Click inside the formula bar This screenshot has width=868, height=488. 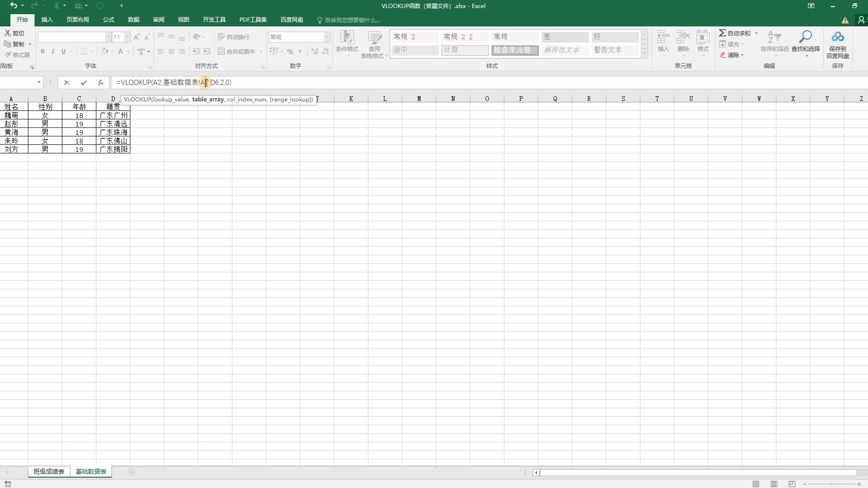click(x=283, y=83)
